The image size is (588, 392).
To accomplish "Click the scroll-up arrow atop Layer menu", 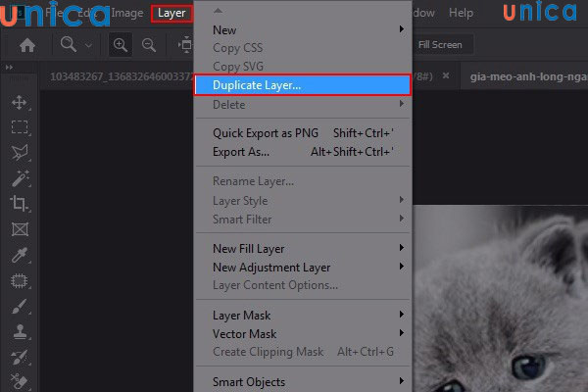I will [218, 11].
